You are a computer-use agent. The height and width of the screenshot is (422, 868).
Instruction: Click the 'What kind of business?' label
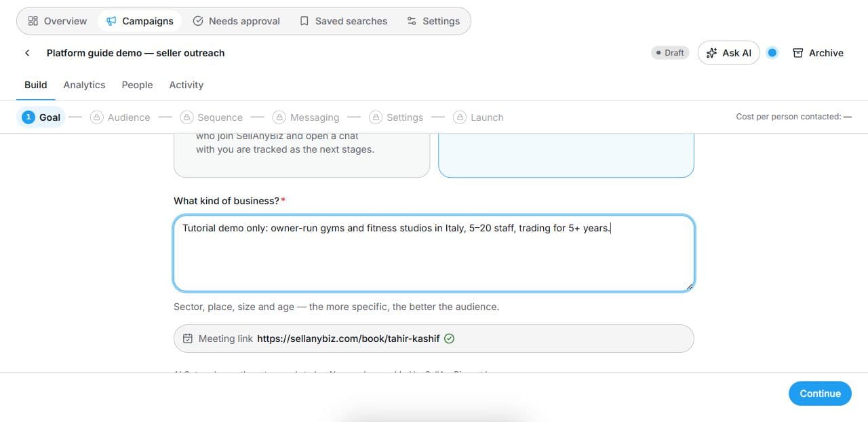coord(226,201)
